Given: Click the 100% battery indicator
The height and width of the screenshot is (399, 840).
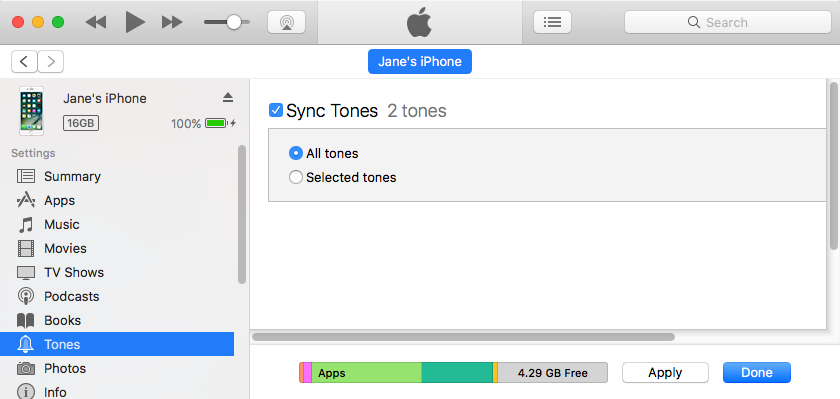Looking at the screenshot, I should tap(204, 124).
